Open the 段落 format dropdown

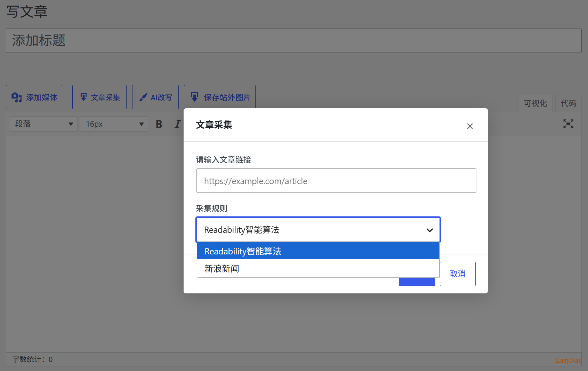click(x=43, y=124)
